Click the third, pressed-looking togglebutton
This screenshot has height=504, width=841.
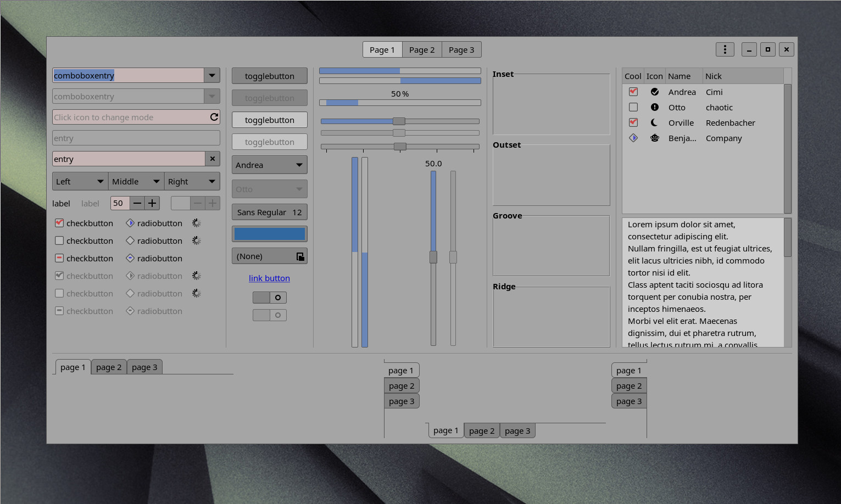pyautogui.click(x=270, y=120)
